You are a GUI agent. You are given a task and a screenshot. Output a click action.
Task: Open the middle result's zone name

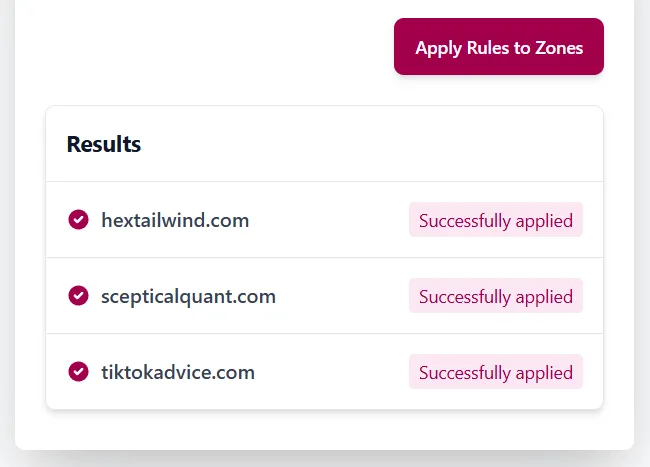[x=188, y=296]
